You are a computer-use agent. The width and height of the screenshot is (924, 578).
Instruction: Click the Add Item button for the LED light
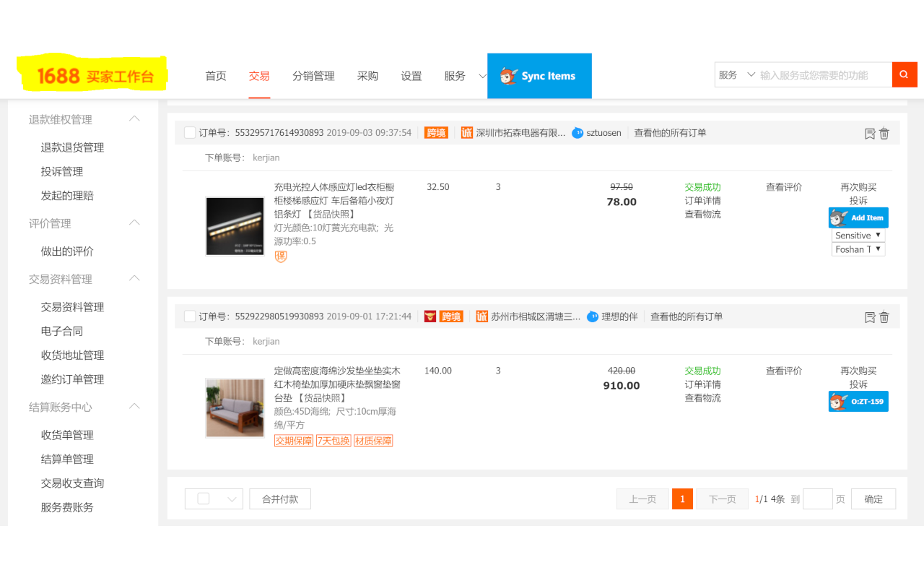858,217
